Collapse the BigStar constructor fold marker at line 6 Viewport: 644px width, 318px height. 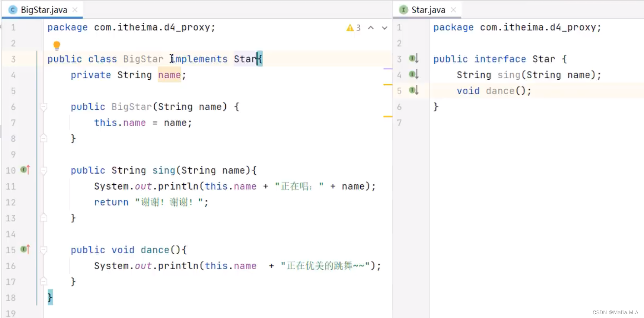44,107
